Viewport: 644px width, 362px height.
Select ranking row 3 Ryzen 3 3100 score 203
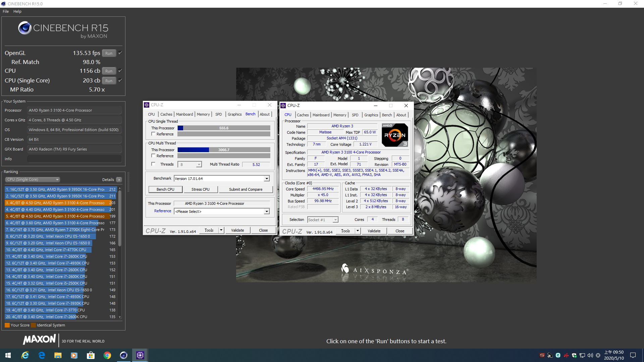[x=61, y=203]
